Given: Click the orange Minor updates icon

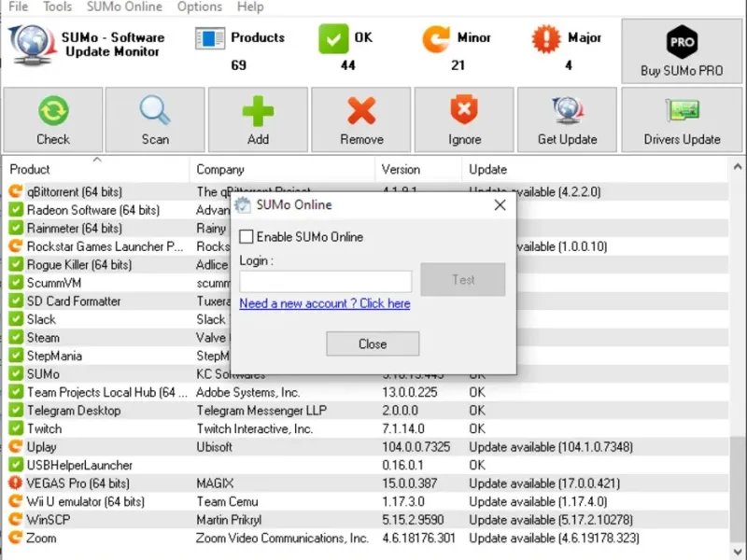Looking at the screenshot, I should [x=436, y=39].
